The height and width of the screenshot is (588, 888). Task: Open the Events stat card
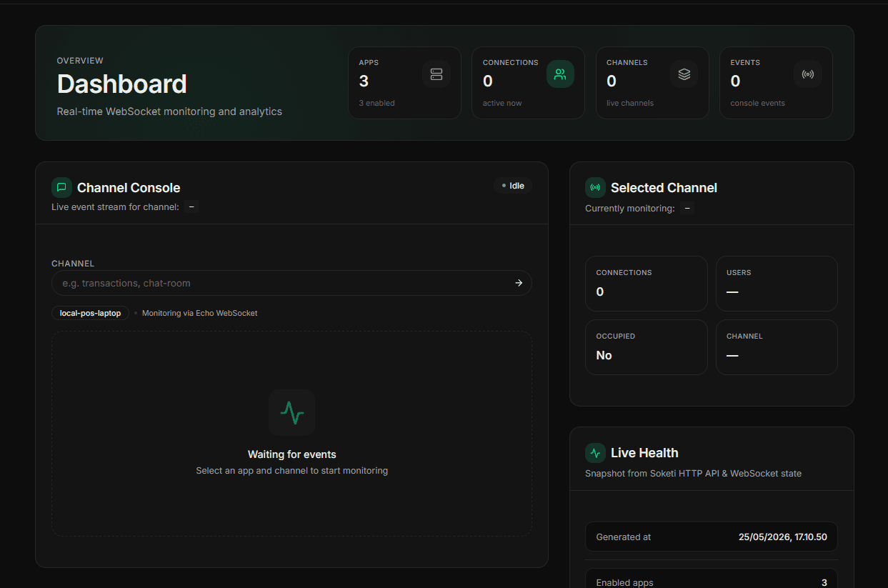[776, 83]
